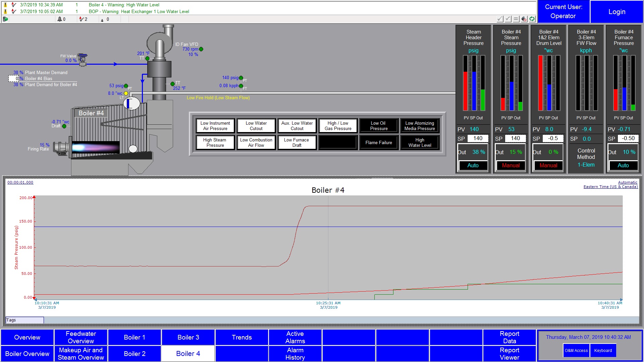Open the trend time span 00:00:01.000 selector
644x362 pixels.
point(20,182)
